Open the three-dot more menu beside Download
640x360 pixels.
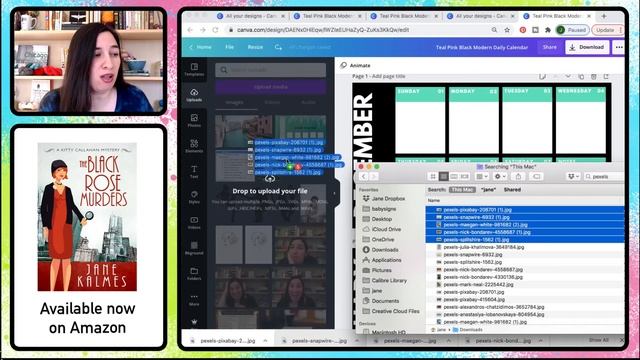click(x=619, y=47)
